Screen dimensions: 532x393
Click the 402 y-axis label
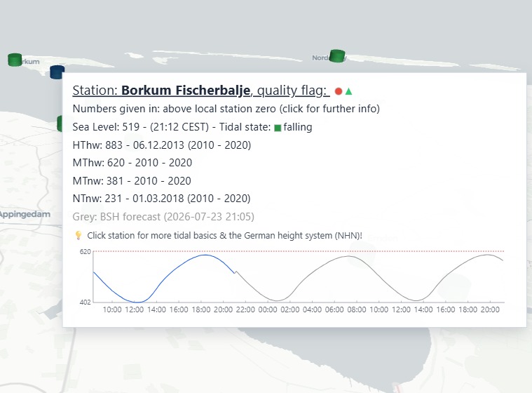pos(85,302)
